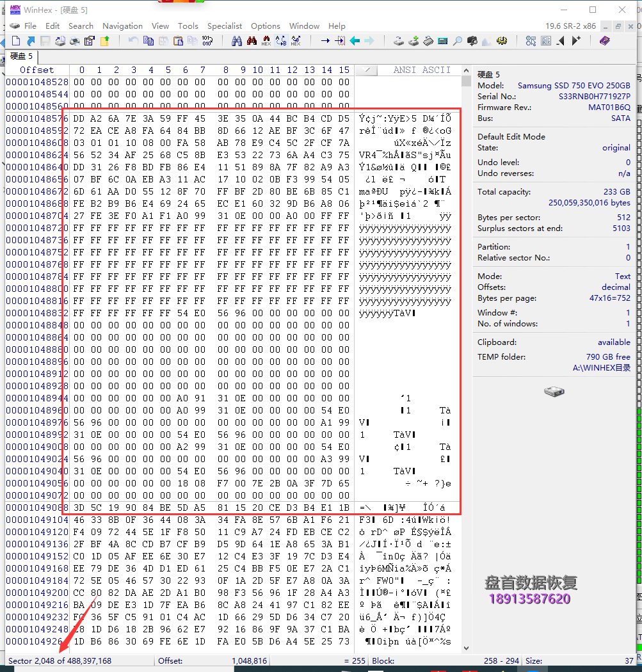The width and height of the screenshot is (642, 672).
Task: Click the Mode value Text
Action: 623,276
